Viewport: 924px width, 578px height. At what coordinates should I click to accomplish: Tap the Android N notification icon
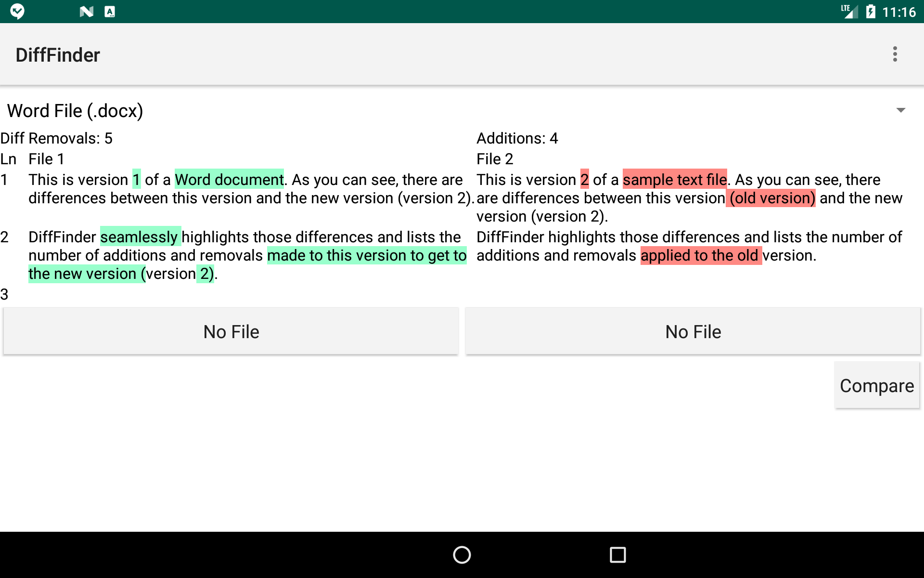point(86,11)
